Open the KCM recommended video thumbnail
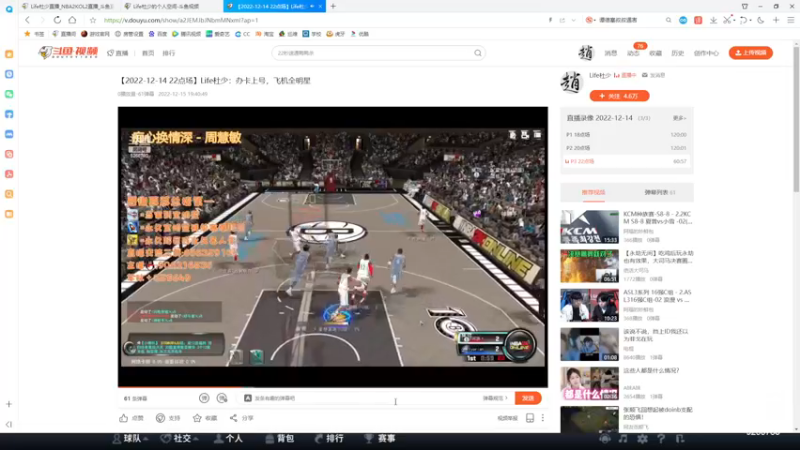Screen dimensions: 800x450 click(x=589, y=227)
